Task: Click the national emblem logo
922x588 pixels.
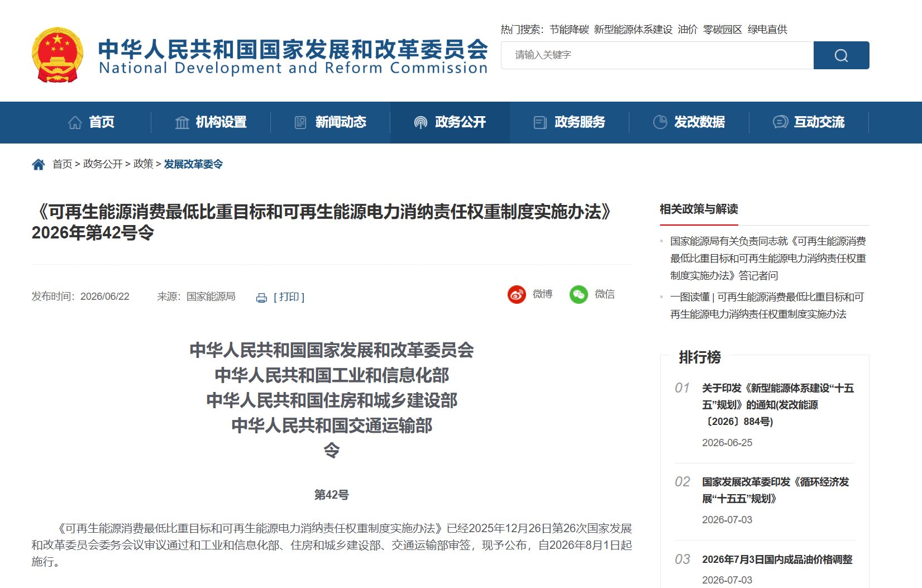Action: [x=58, y=55]
